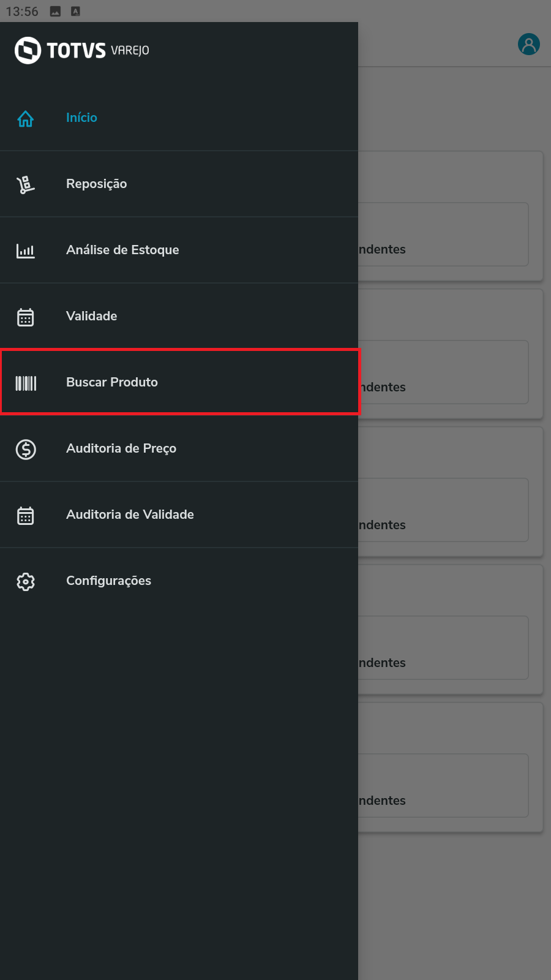The width and height of the screenshot is (551, 980).
Task: Open the Reposição menu item
Action: coord(97,184)
